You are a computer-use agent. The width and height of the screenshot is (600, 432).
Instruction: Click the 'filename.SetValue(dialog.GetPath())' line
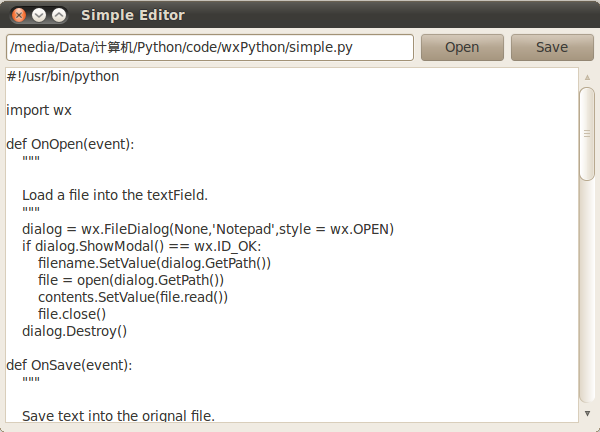click(154, 263)
